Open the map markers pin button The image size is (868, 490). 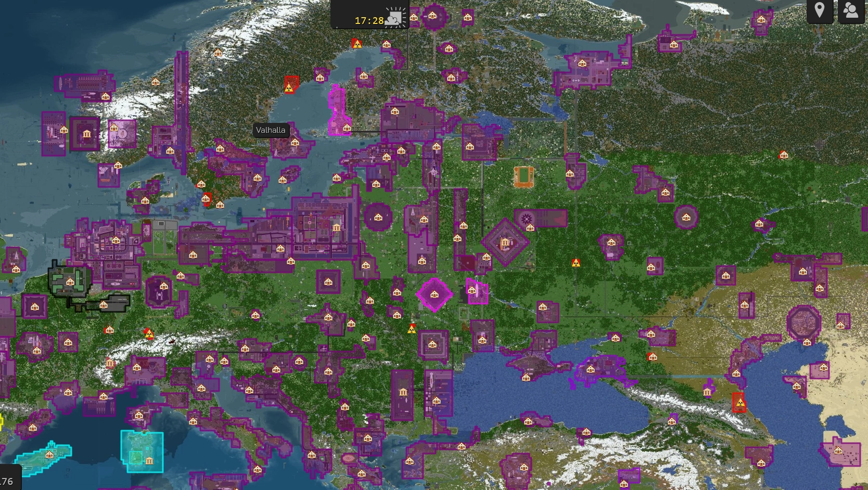pyautogui.click(x=820, y=10)
